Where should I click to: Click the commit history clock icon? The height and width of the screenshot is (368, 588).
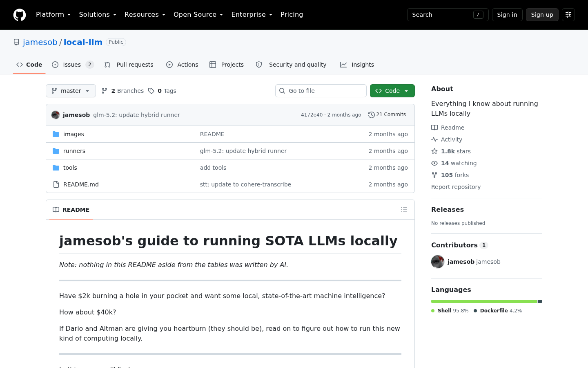[x=371, y=115]
